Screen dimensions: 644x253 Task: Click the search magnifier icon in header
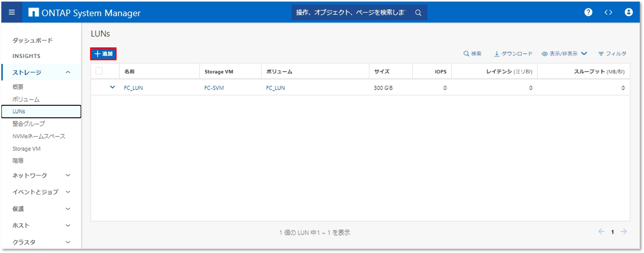coord(418,12)
